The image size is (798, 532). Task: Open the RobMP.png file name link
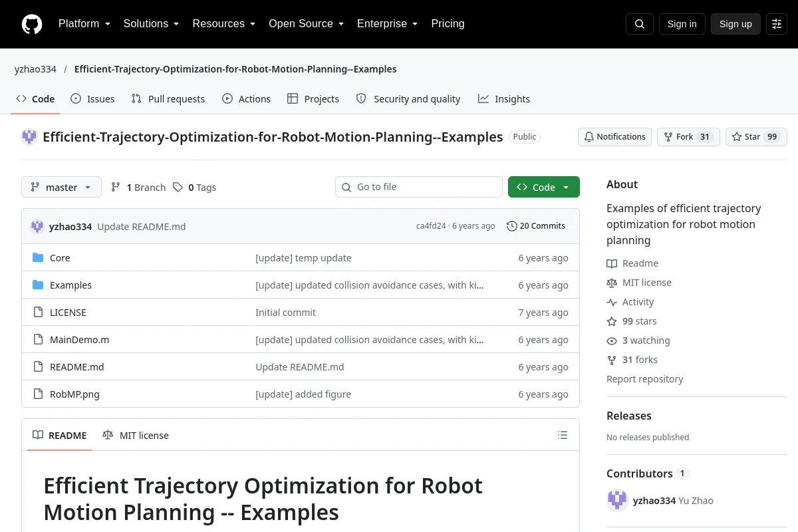click(74, 394)
